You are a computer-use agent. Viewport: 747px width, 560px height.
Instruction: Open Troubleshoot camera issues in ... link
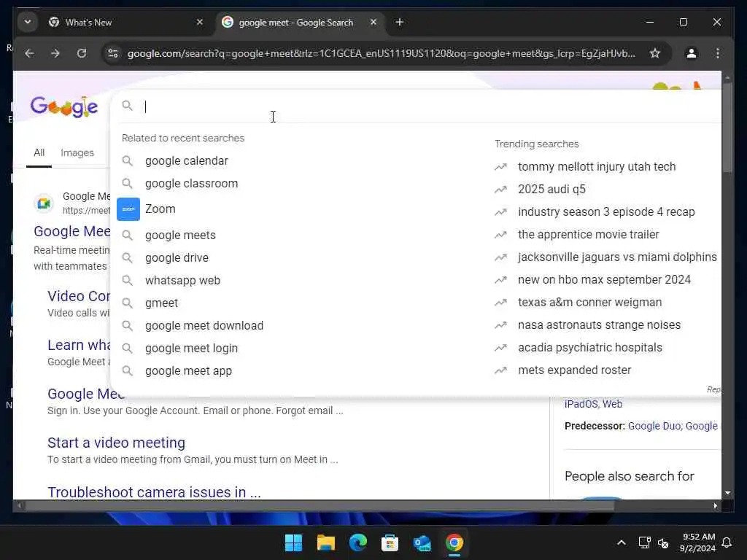[154, 491]
